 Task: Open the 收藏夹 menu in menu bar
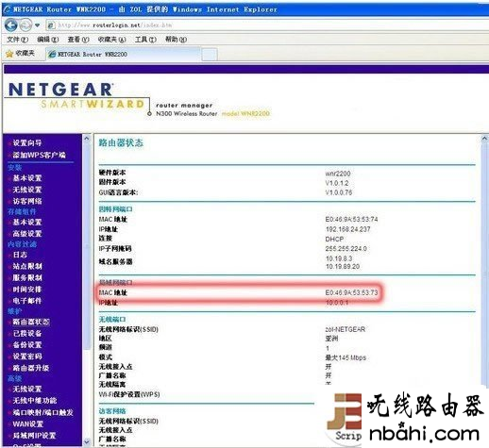tap(111, 40)
